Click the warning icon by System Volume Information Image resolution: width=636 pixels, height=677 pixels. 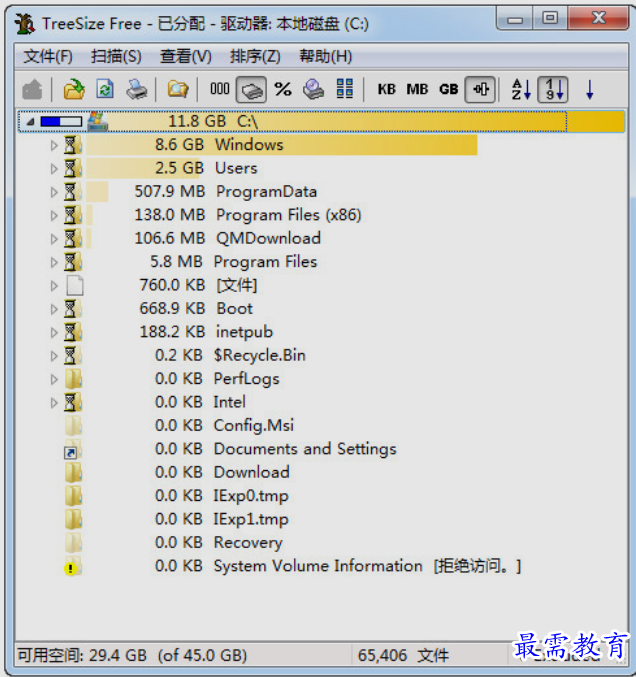coord(73,566)
